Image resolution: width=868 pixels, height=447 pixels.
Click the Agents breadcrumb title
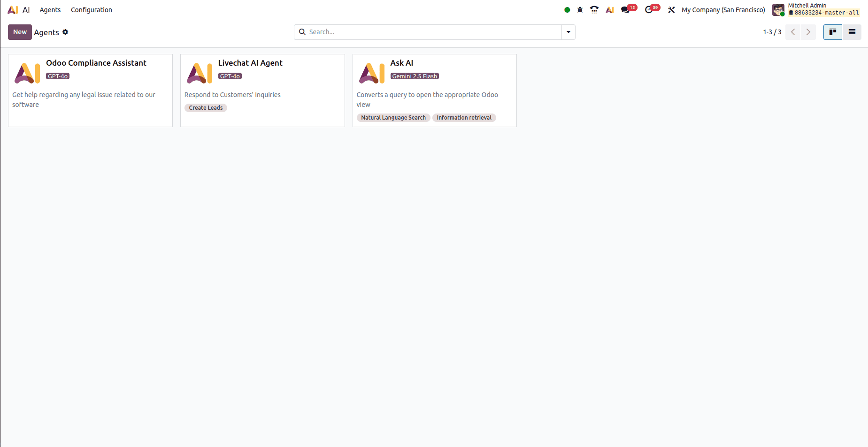coord(46,32)
